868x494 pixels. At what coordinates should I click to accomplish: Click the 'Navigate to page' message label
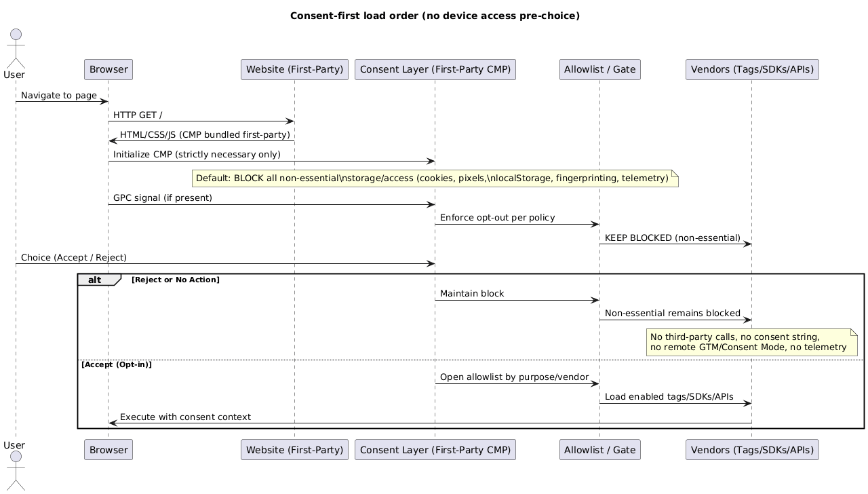[59, 96]
